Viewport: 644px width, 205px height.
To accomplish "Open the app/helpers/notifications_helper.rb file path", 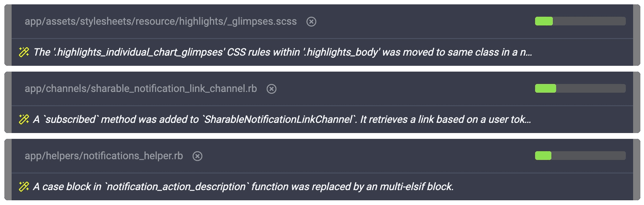I will (x=103, y=156).
